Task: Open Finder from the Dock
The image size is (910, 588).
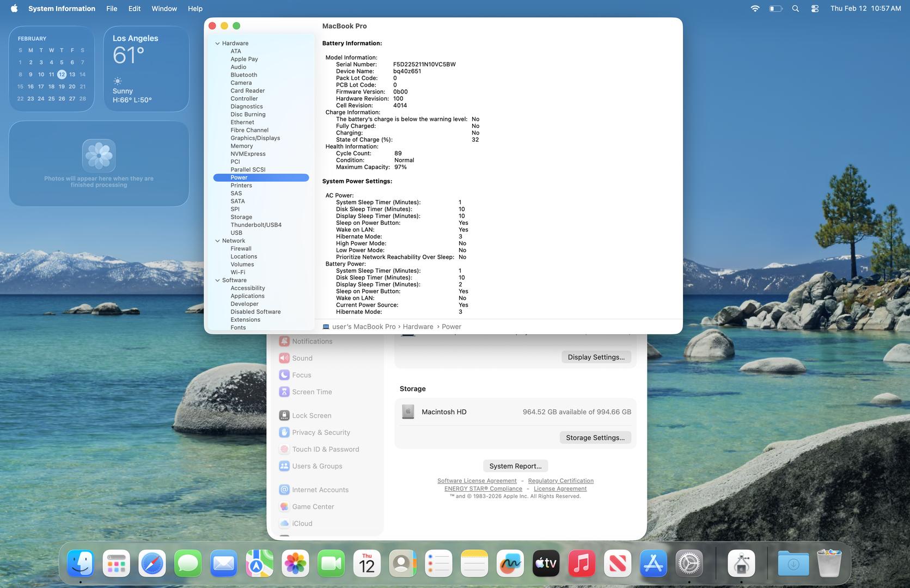Action: 81,563
